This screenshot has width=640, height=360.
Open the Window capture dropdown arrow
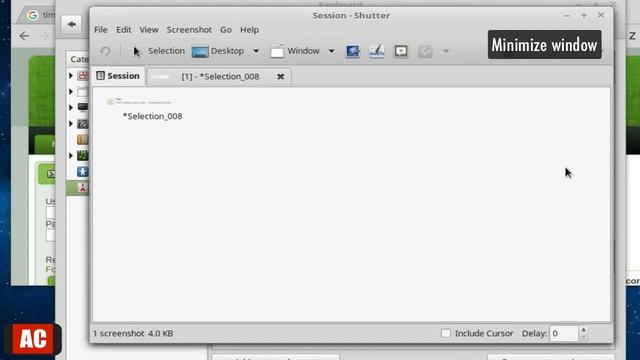tap(331, 51)
